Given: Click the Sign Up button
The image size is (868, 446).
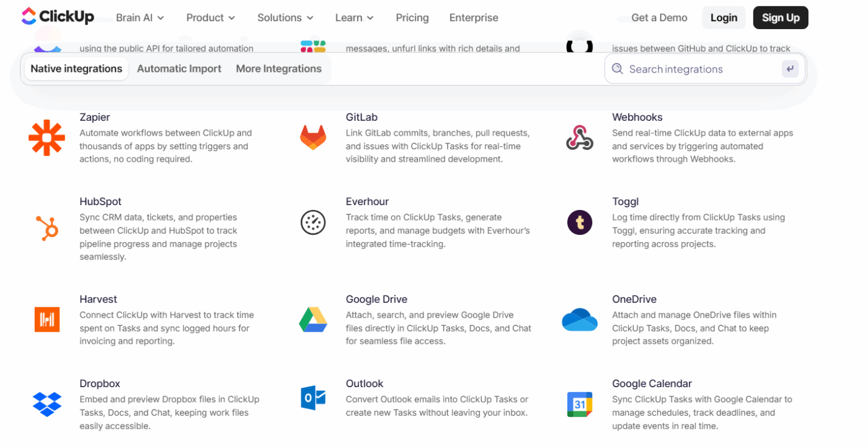Looking at the screenshot, I should click(x=780, y=17).
